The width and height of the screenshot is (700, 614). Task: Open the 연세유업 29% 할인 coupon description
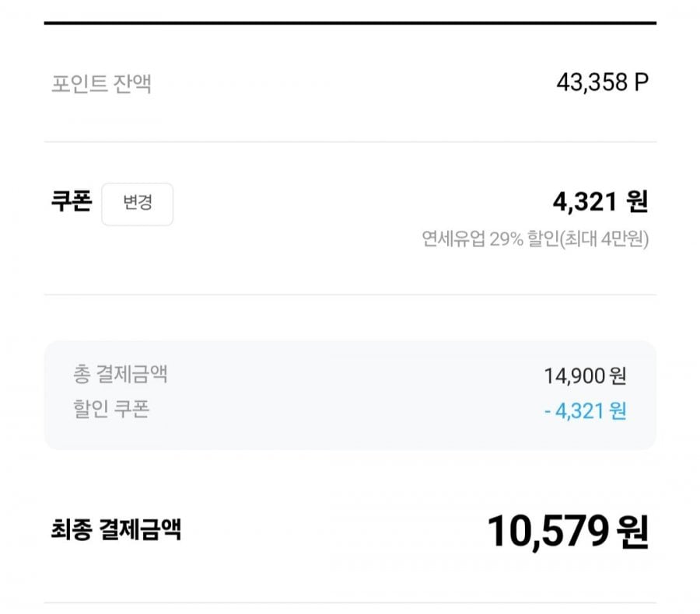point(535,239)
